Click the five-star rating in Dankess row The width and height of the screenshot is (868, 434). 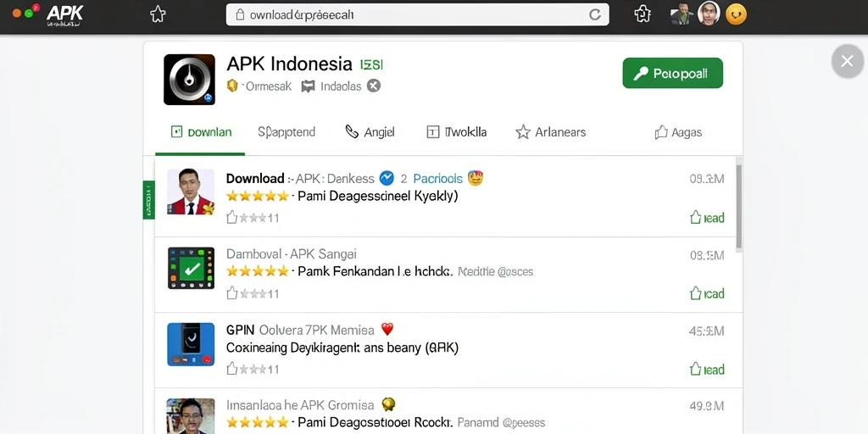pyautogui.click(x=258, y=196)
